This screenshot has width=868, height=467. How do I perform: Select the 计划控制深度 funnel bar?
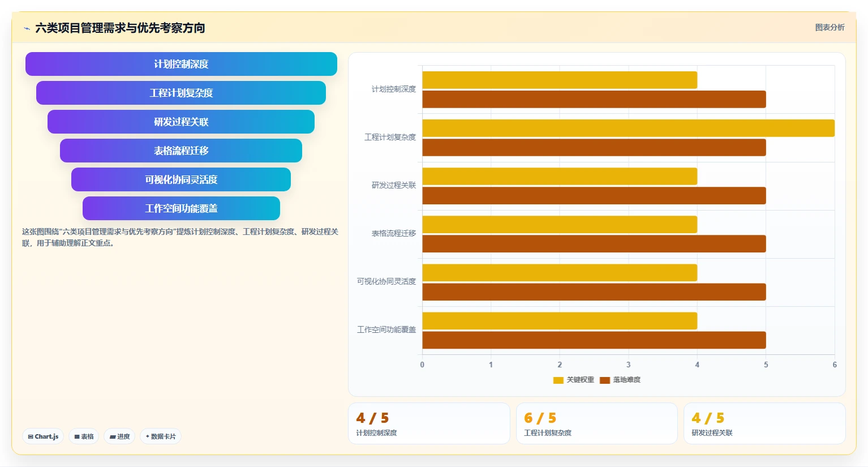pos(181,64)
